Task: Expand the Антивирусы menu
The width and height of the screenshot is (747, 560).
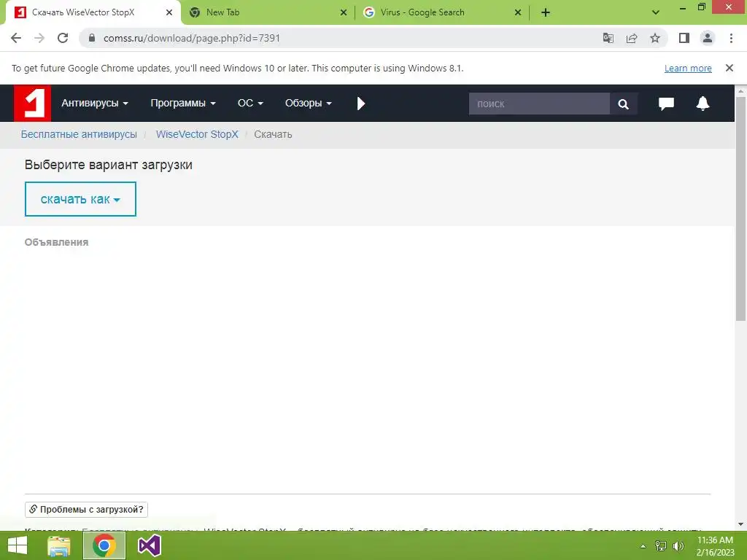Action: 94,104
